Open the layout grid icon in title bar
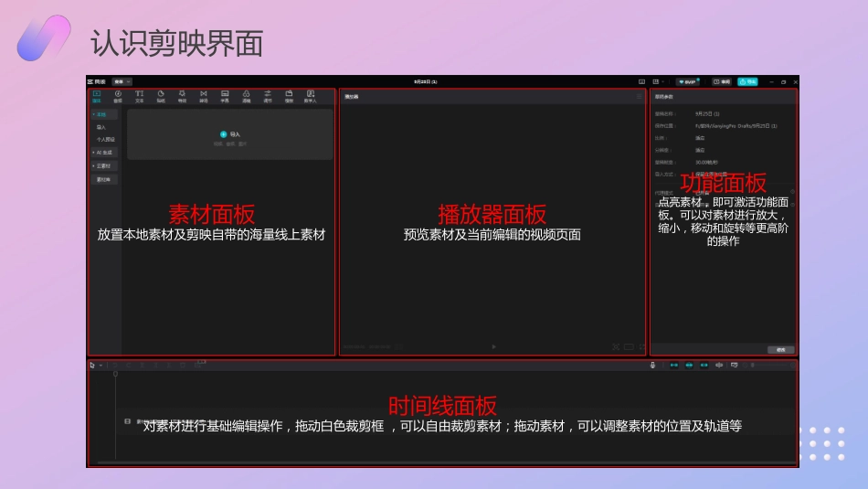Viewport: 868px width, 489px height. point(656,81)
